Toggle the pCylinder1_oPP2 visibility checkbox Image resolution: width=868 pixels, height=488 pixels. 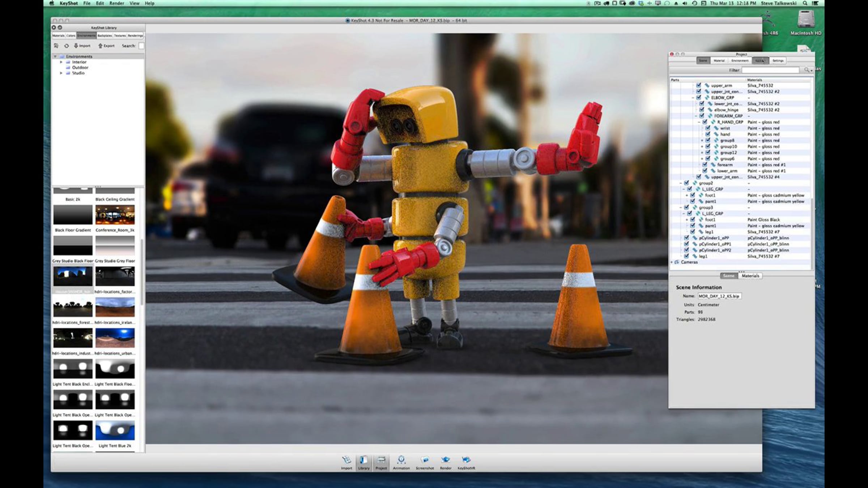point(686,250)
